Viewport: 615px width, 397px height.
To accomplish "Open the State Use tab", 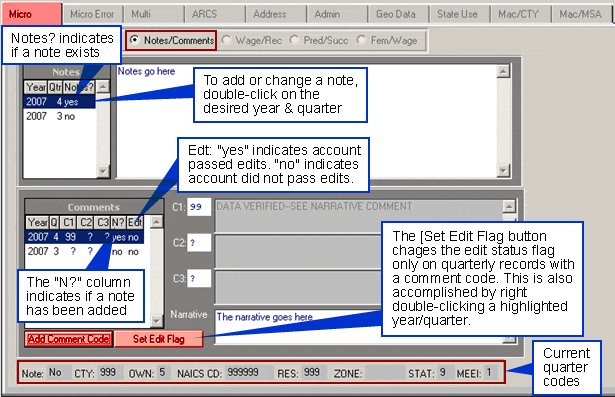I will 460,14.
